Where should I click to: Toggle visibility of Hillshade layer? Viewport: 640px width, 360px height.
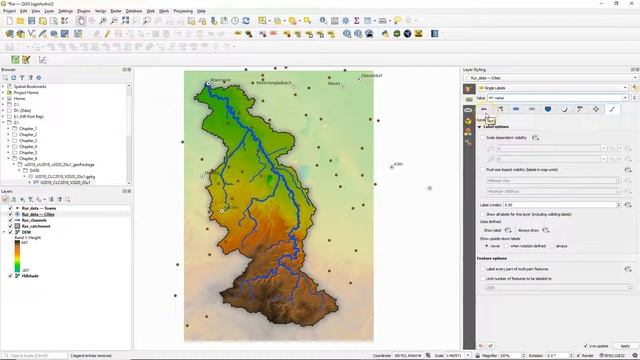pos(11,276)
